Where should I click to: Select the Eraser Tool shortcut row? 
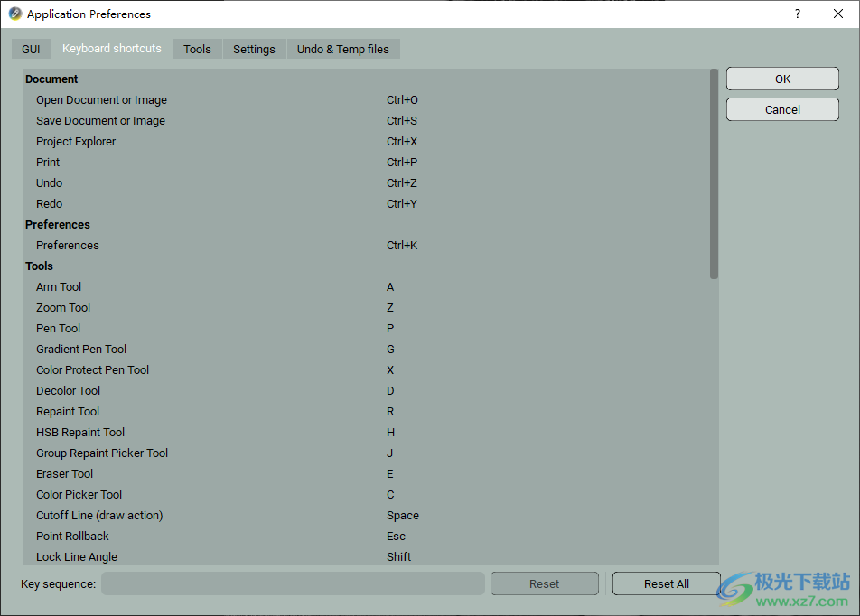(65, 474)
